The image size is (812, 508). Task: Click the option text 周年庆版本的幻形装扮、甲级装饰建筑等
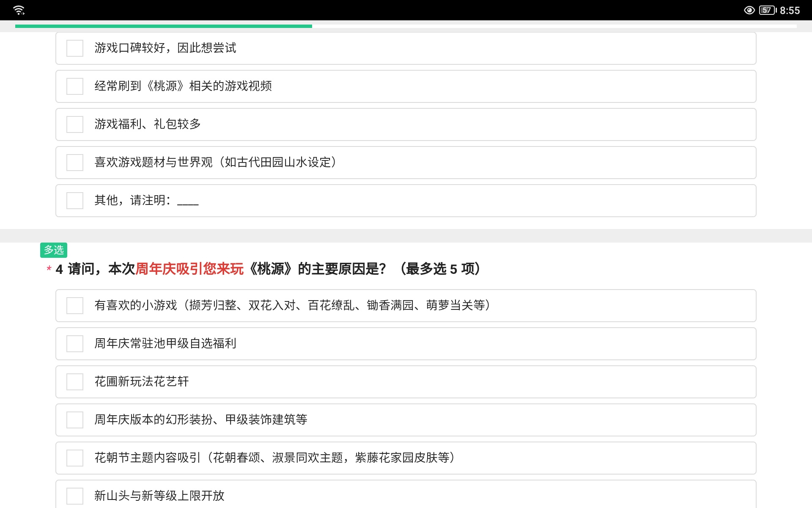[x=201, y=420]
